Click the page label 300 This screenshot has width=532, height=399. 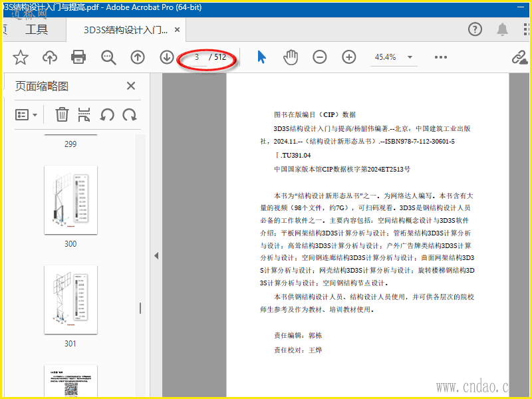click(70, 244)
